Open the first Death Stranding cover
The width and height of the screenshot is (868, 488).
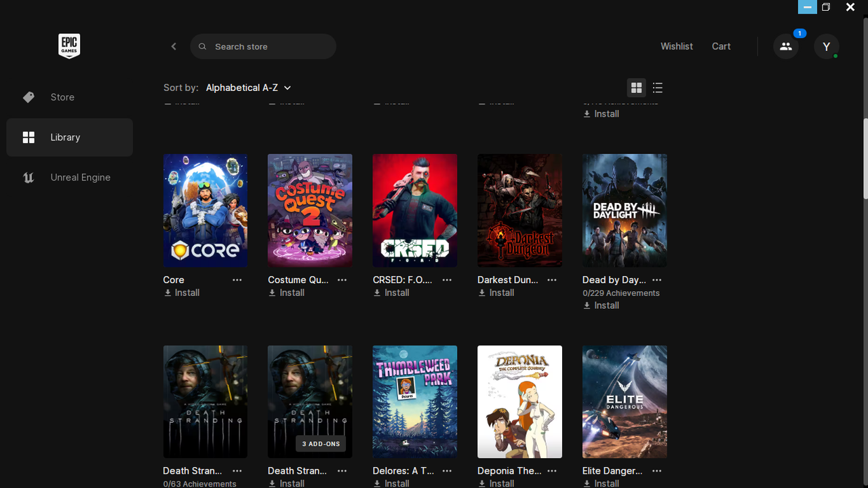click(x=205, y=402)
